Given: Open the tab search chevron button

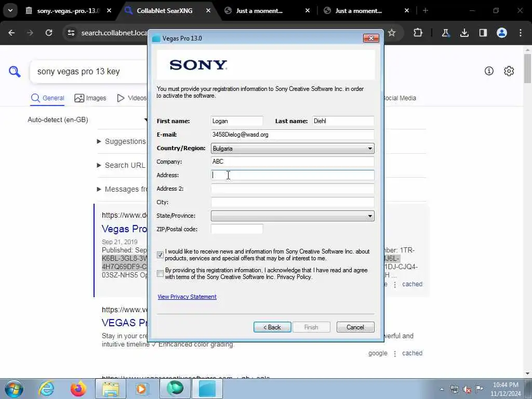Looking at the screenshot, I should (10, 10).
